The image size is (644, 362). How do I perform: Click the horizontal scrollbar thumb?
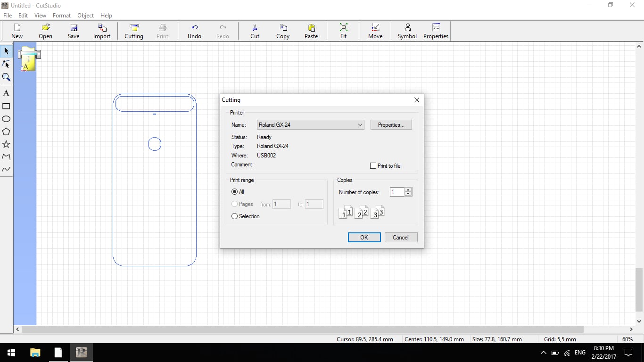(303, 329)
